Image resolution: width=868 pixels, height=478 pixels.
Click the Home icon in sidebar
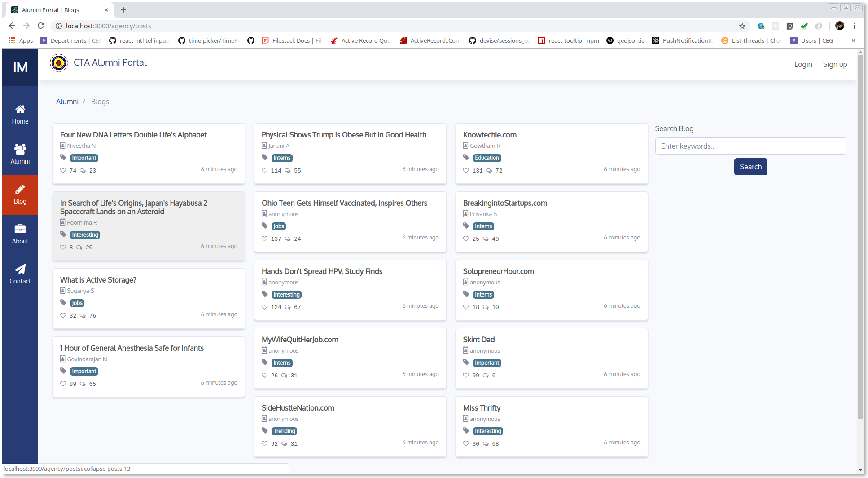[20, 110]
